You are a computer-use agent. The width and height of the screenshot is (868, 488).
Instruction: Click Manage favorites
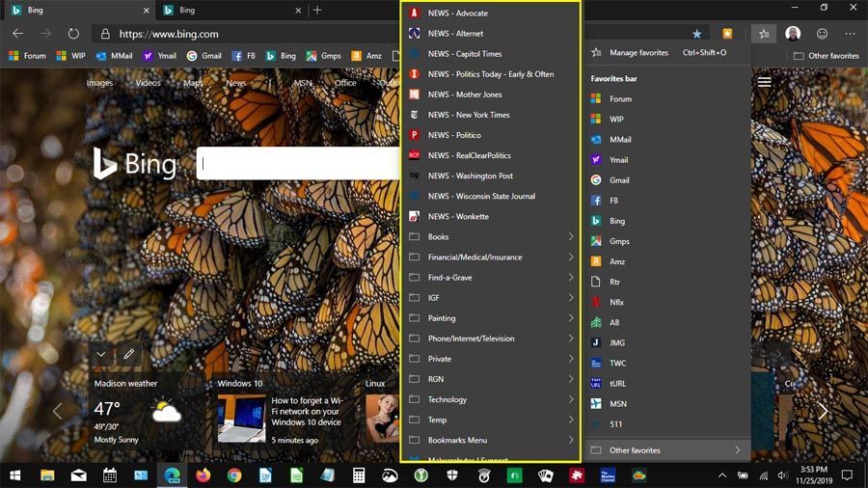tap(667, 53)
